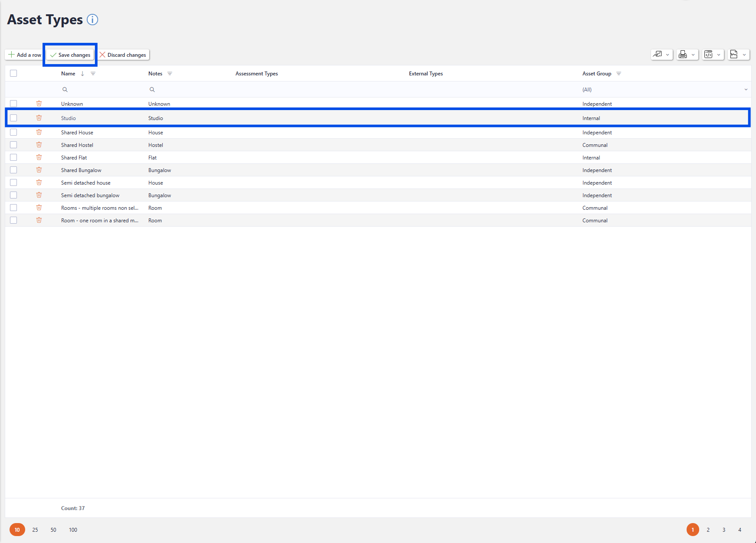The width and height of the screenshot is (756, 543).
Task: Expand the Asset Group (All) filter dropdown
Action: [x=746, y=90]
